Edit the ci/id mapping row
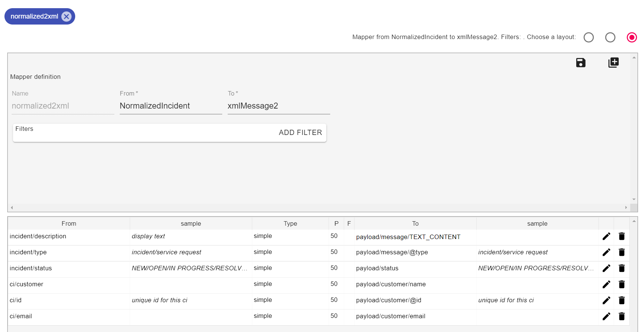The width and height of the screenshot is (644, 332). tap(606, 300)
